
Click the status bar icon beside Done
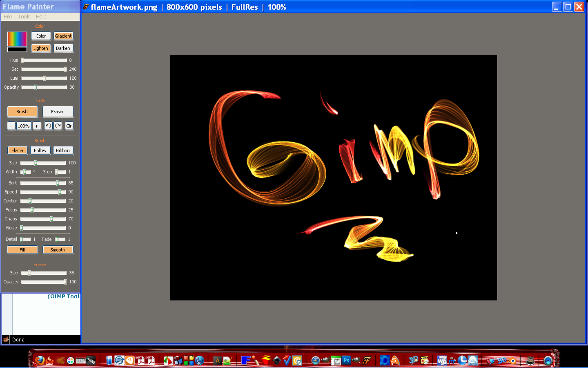click(6, 339)
